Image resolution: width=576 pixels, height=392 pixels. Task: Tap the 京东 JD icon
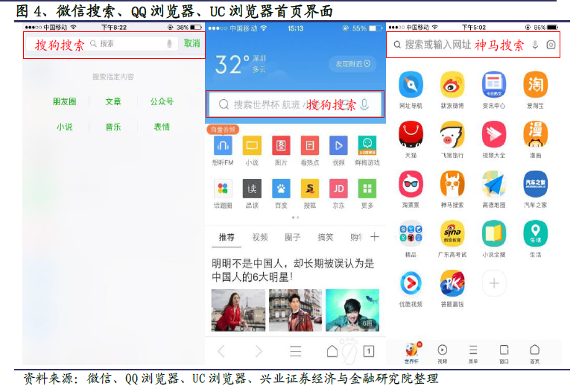pyautogui.click(x=338, y=189)
